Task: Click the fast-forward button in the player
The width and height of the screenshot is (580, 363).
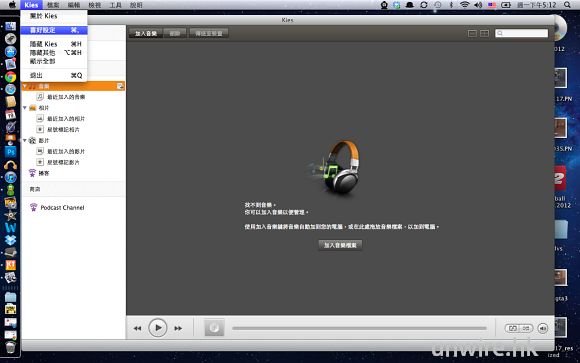Action: 178,328
